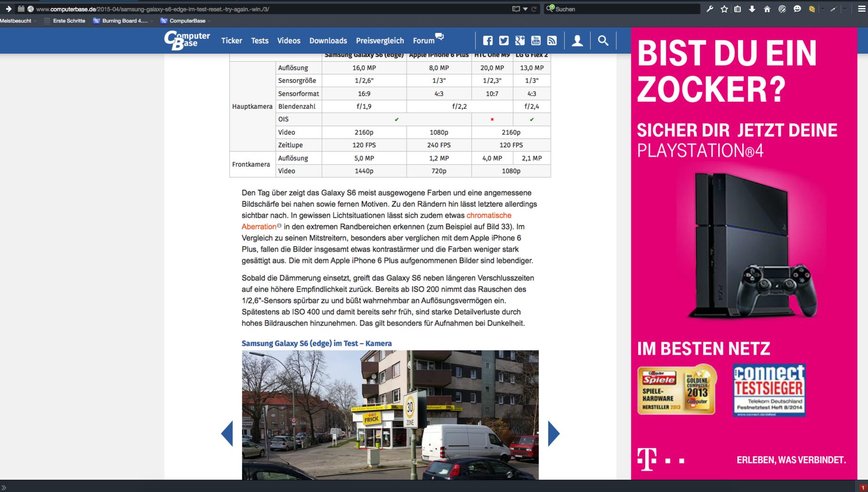
Task: Open site search magnifier icon
Action: 603,41
